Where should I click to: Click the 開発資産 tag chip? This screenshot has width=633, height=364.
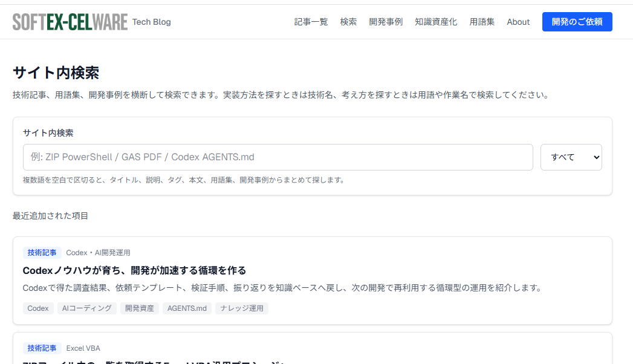coord(140,308)
